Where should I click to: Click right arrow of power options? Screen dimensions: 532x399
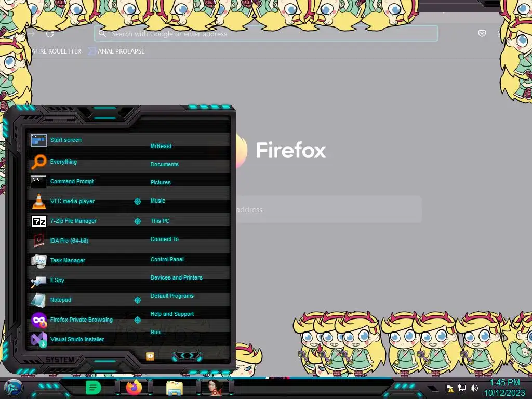point(192,355)
